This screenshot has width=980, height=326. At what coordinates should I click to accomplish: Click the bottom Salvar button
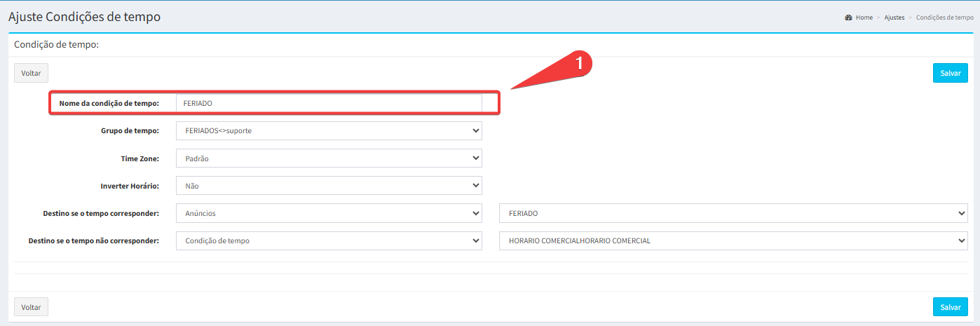(x=950, y=307)
